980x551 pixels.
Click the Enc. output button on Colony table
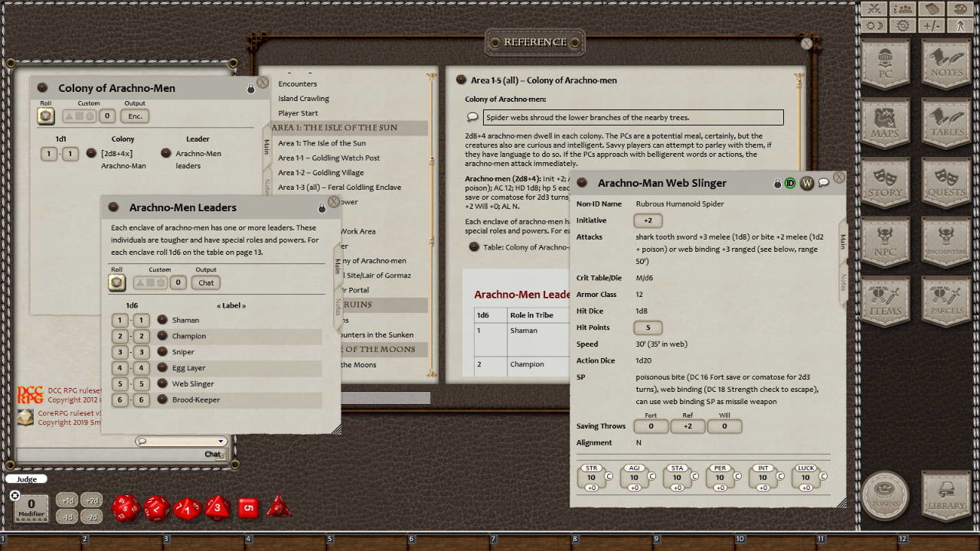click(134, 116)
